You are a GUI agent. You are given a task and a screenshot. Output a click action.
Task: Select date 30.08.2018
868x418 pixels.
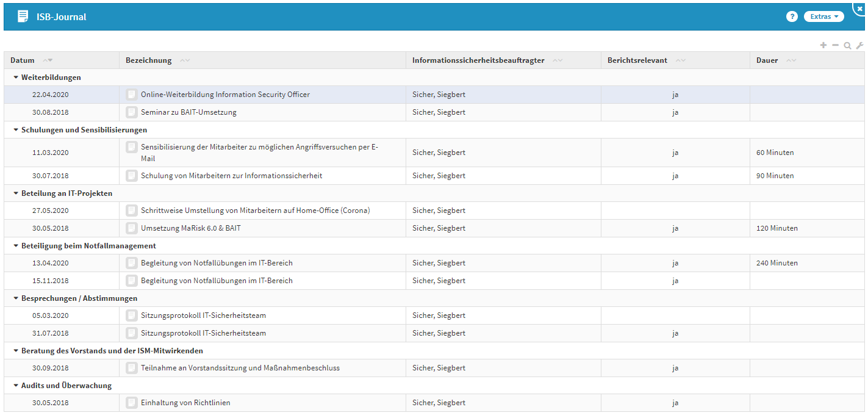coord(51,112)
